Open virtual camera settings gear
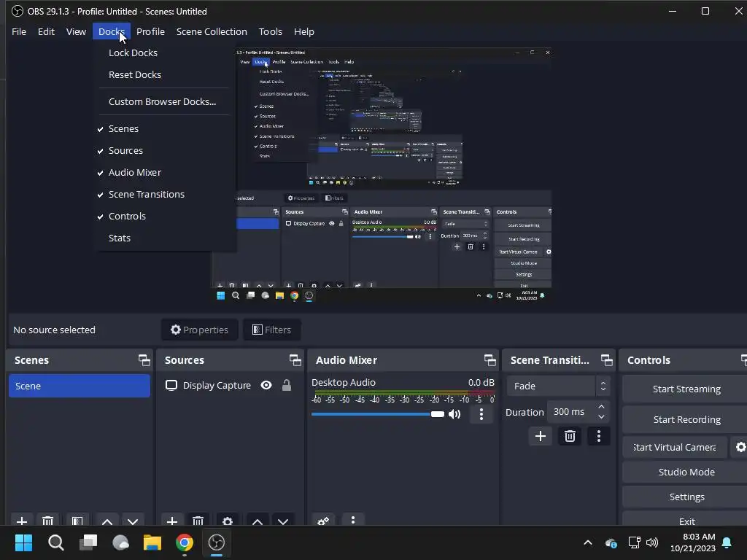This screenshot has height=560, width=747. click(740, 447)
